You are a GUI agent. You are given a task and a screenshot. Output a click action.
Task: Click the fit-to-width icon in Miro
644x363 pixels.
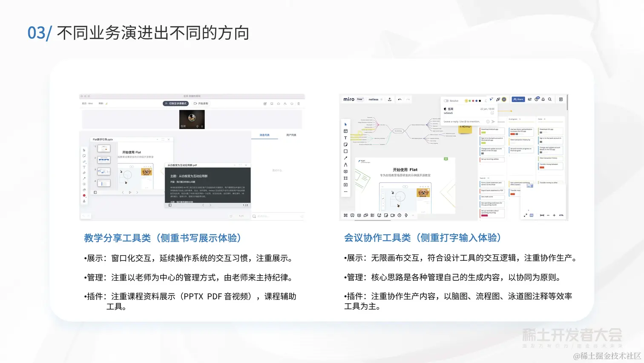542,215
